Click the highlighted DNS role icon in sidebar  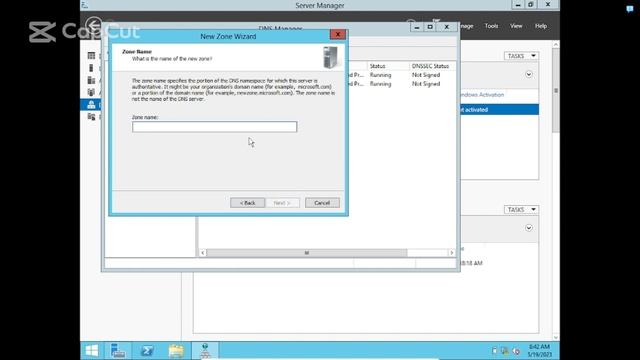pos(91,104)
